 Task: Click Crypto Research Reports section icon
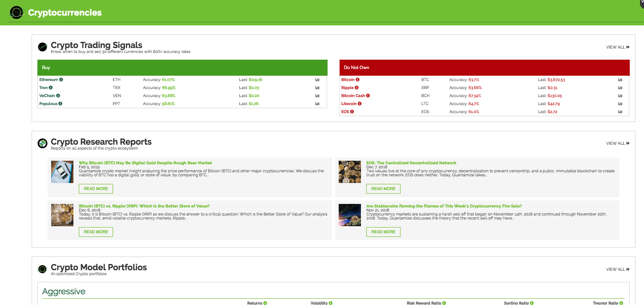tap(42, 143)
